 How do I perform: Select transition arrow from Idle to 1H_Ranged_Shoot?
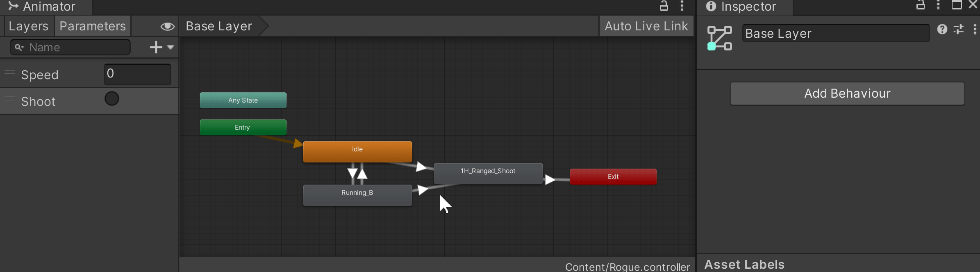[421, 167]
